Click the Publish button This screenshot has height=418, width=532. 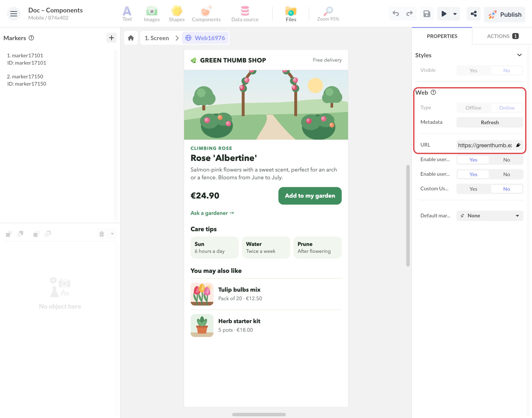[x=504, y=14]
